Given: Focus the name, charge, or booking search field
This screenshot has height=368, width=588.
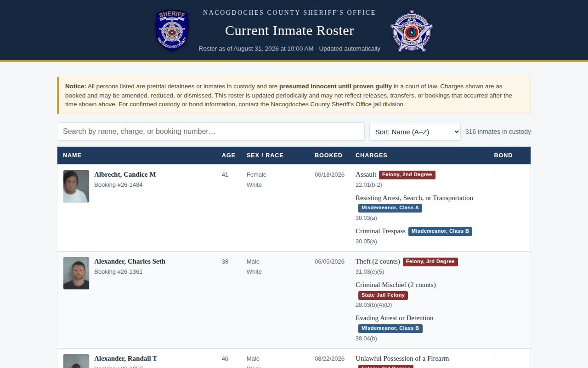Looking at the screenshot, I should (211, 132).
